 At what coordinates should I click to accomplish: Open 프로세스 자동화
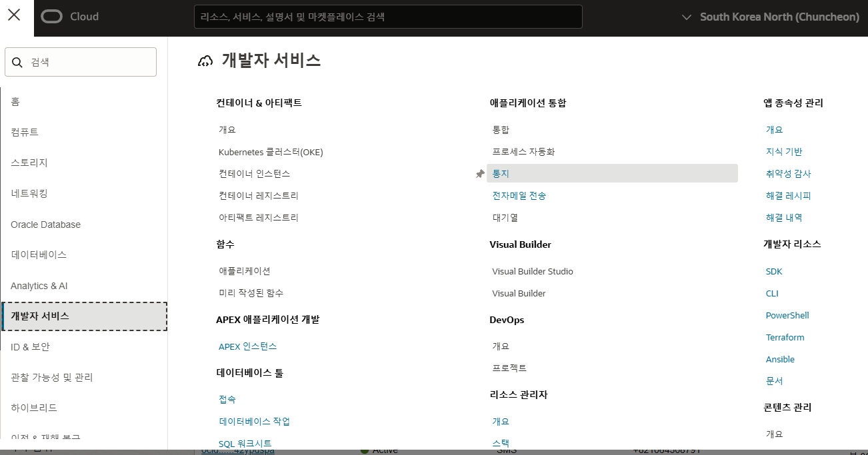point(523,152)
